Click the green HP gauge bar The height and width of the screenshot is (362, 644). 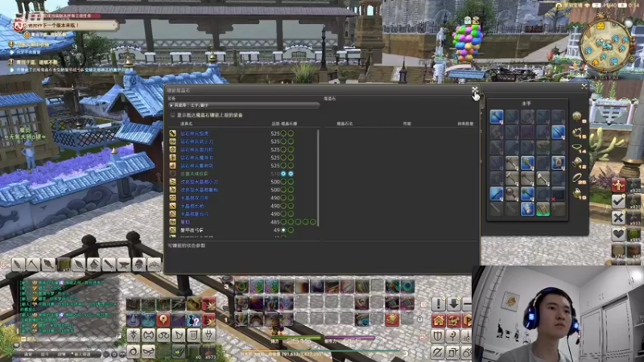coord(295,338)
